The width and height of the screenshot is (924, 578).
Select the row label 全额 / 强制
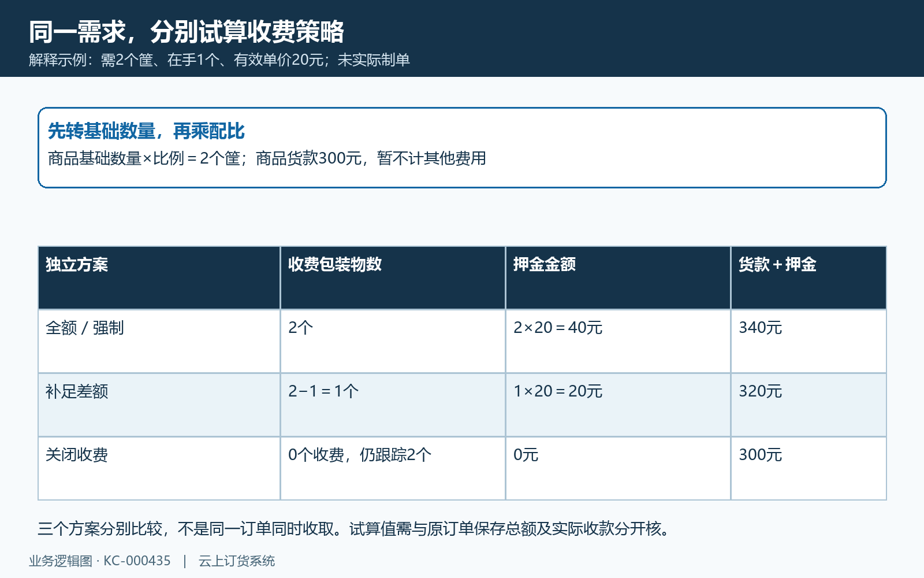159,341
